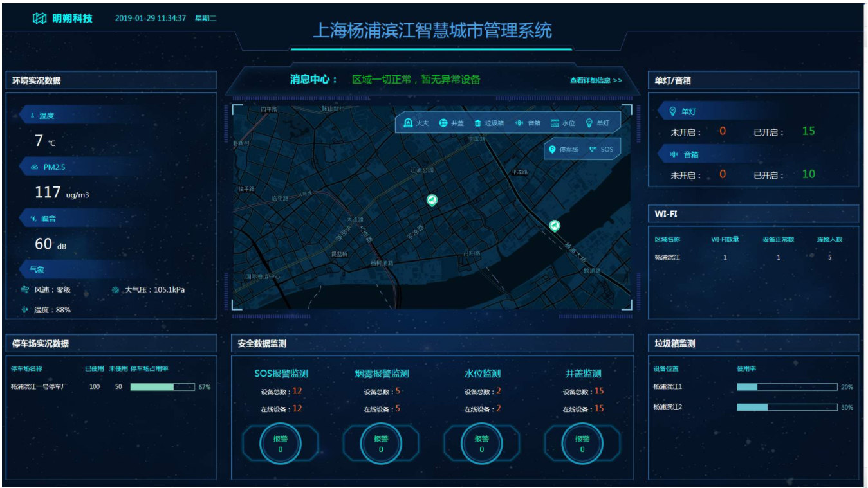Open the 查看详细信息 >> link
This screenshot has width=868, height=488.
point(596,80)
